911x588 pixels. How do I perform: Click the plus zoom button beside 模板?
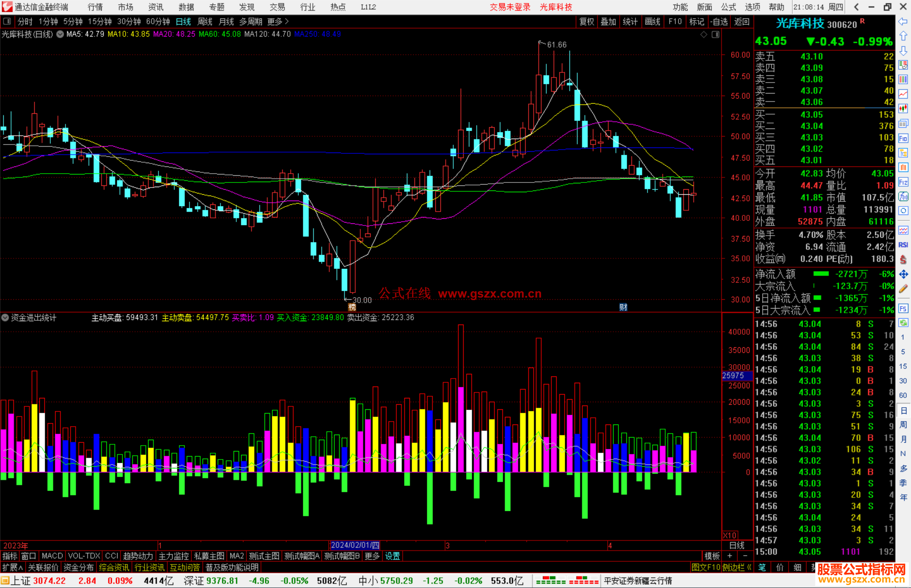click(730, 556)
